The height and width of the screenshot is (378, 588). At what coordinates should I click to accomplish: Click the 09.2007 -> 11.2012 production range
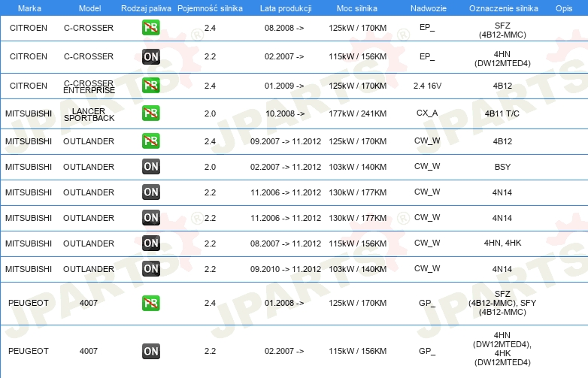coord(286,141)
